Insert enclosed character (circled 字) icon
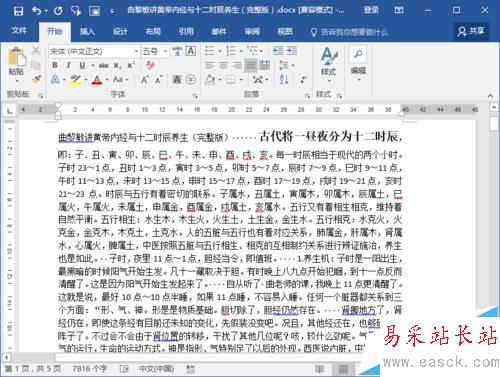The height and width of the screenshot is (377, 500). coord(191,79)
